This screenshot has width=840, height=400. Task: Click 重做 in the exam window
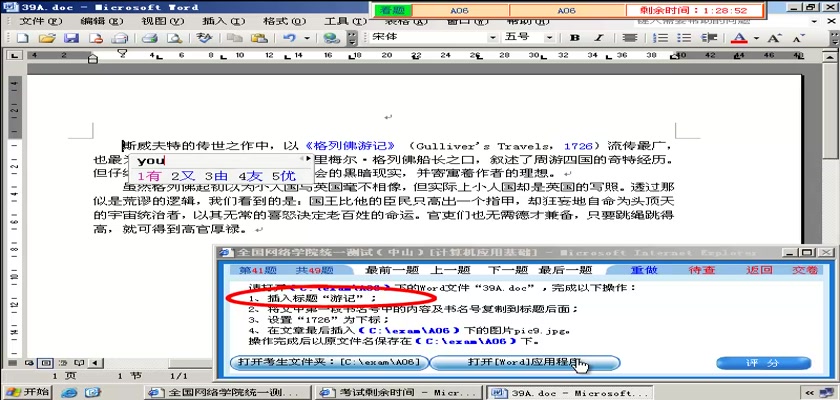[643, 270]
